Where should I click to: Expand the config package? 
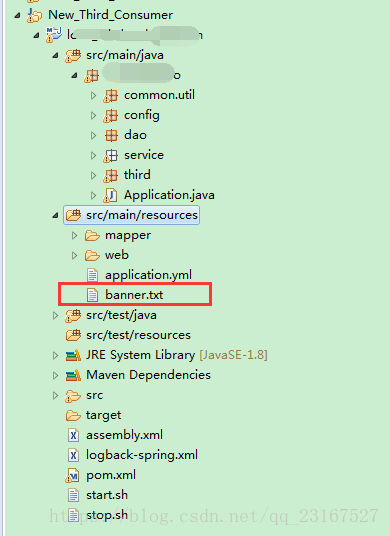pyautogui.click(x=93, y=116)
